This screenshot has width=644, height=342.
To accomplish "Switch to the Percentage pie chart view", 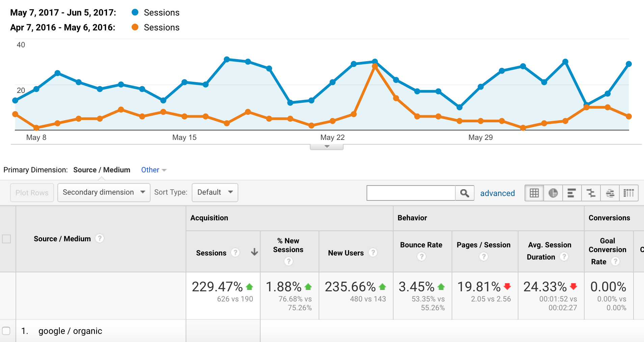I will pyautogui.click(x=553, y=193).
